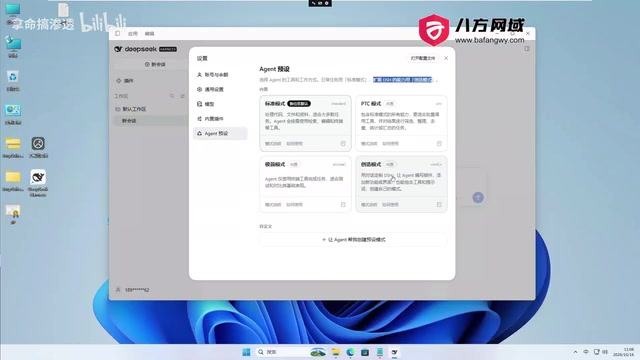Click DeepSeek whale logo in sidebar header

tap(118, 49)
